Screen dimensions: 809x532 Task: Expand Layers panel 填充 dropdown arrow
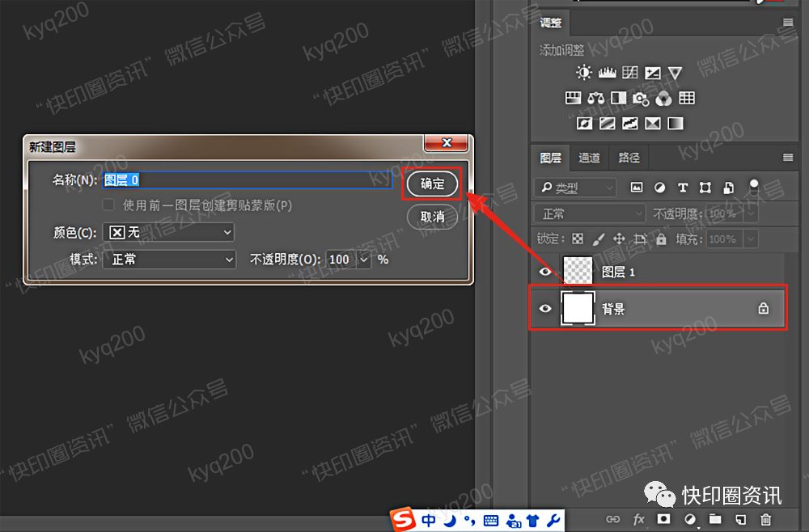752,239
